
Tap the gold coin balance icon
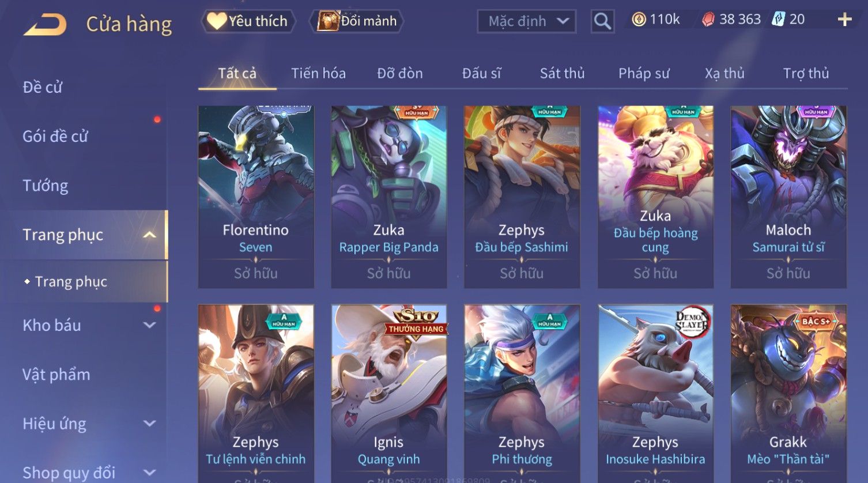(639, 20)
